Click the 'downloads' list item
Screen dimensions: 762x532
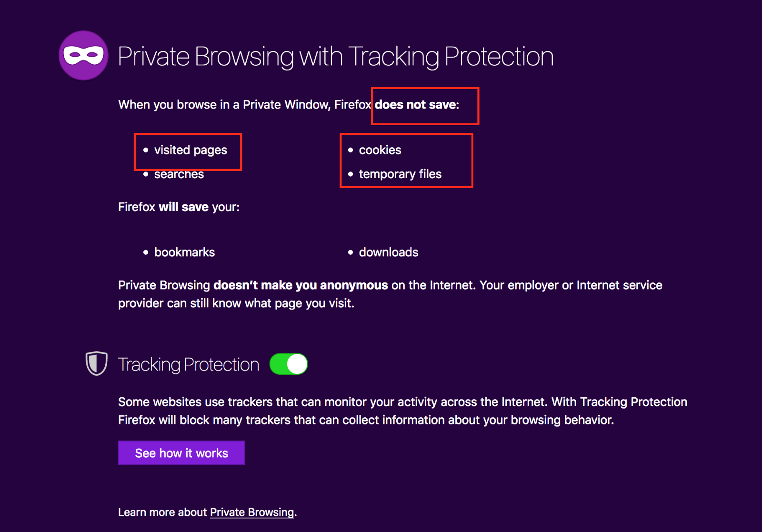[x=389, y=252]
